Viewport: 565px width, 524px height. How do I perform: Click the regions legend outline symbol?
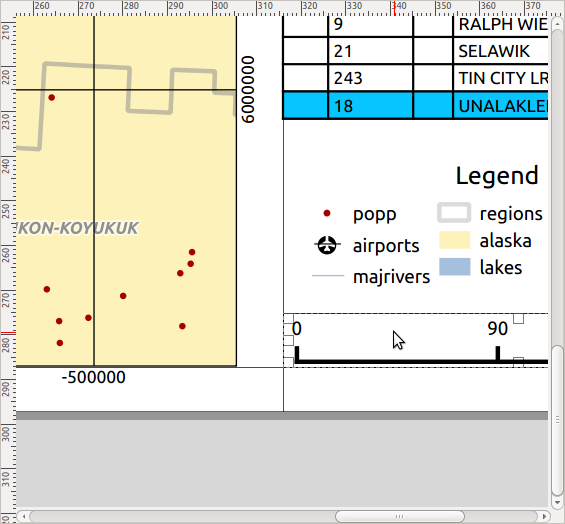click(454, 213)
